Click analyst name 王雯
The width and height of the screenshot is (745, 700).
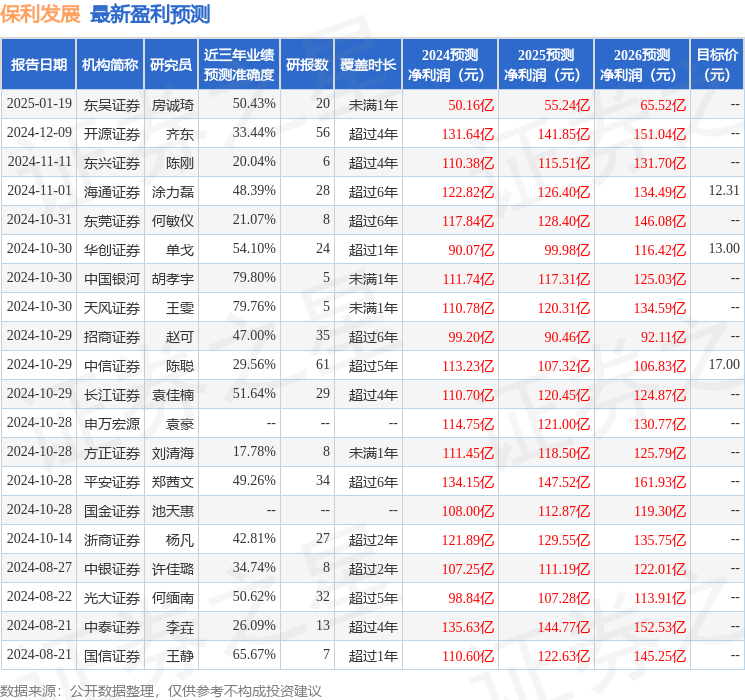[180, 308]
